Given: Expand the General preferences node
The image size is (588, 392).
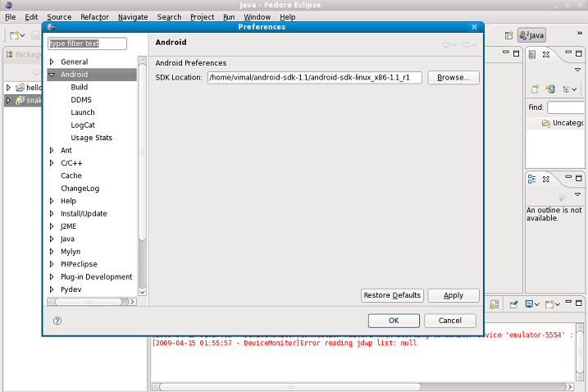Looking at the screenshot, I should [52, 62].
